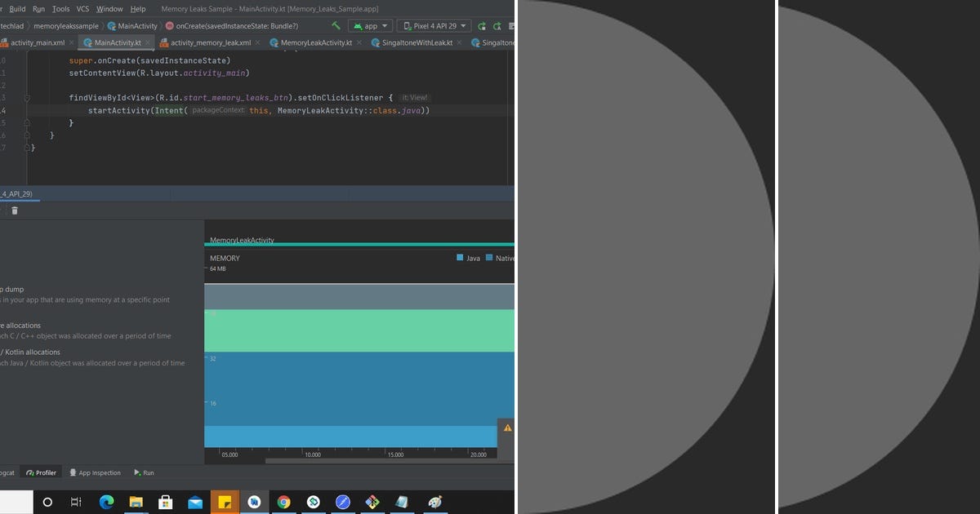Screen dimensions: 980x514
Task: Open the Help menu
Action: pos(138,9)
